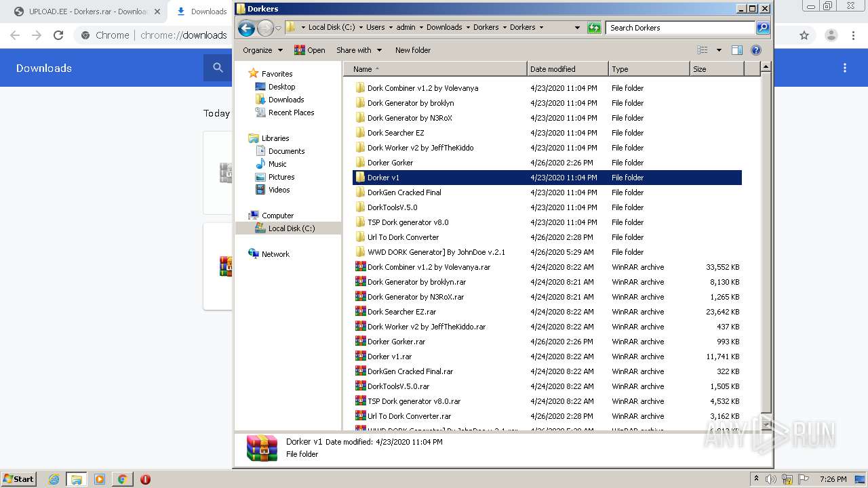Click the vertical scrollbar down arrow
Viewport: 868px width, 488px height.
(766, 425)
